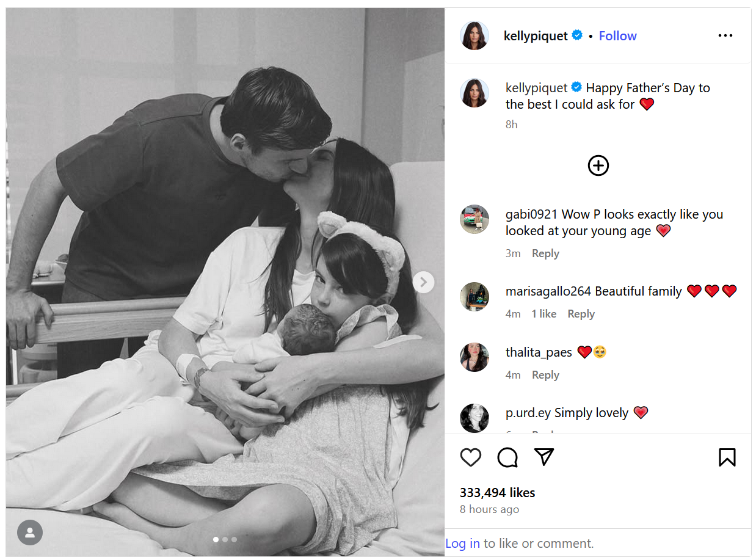Open the kellypiquet profile picture in the header
Screen dimensions: 756x560
[x=474, y=35]
